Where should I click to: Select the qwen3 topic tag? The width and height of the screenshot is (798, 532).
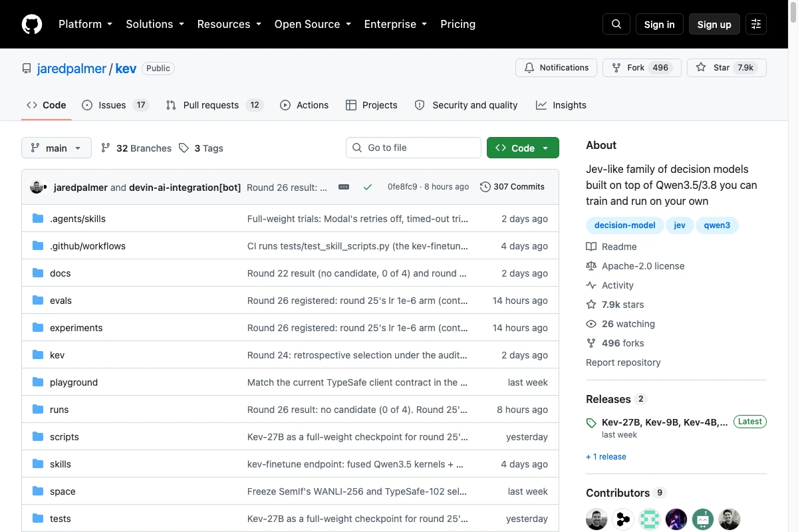[718, 225]
